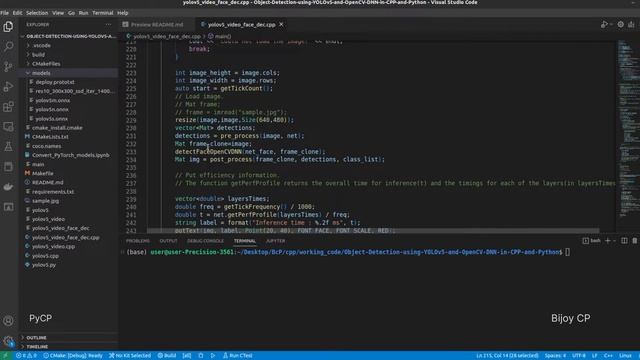640x360 pixels.
Task: Collapse the project root folder header
Action: [x=69, y=36]
